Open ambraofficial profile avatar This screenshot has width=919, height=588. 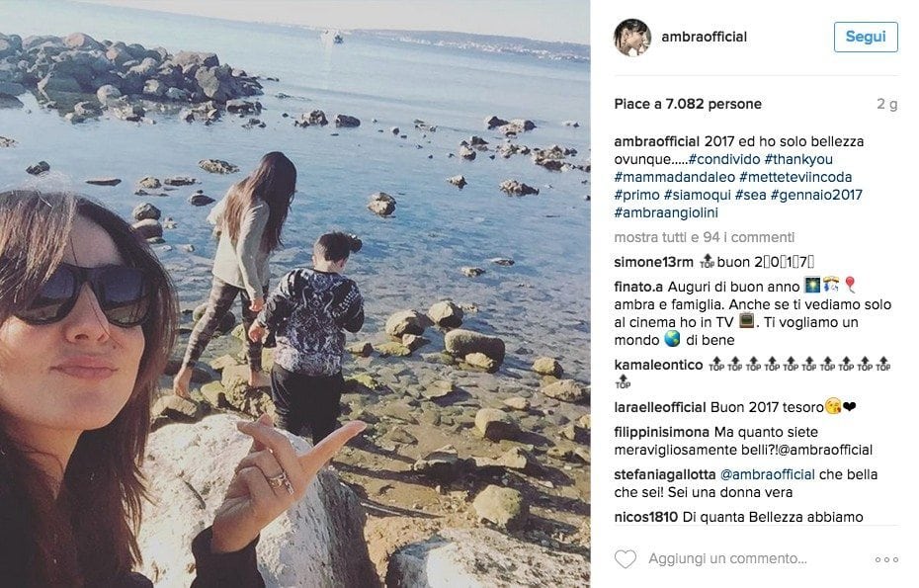click(x=631, y=38)
